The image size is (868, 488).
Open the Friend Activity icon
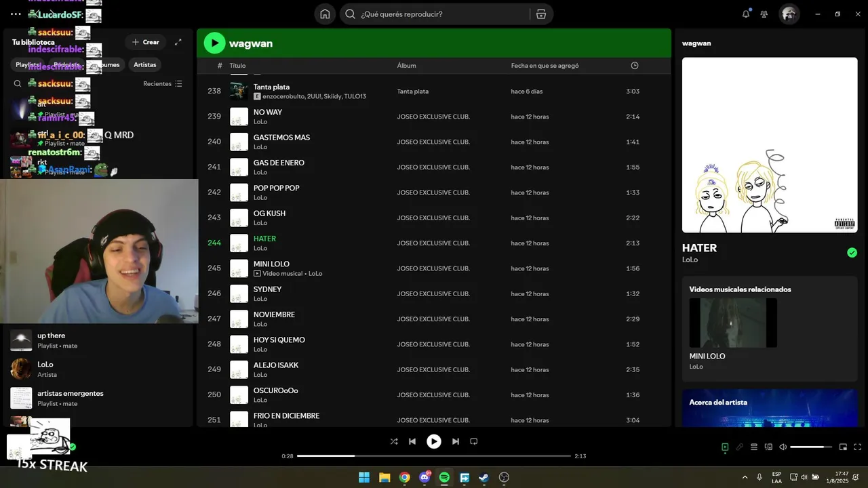point(764,14)
